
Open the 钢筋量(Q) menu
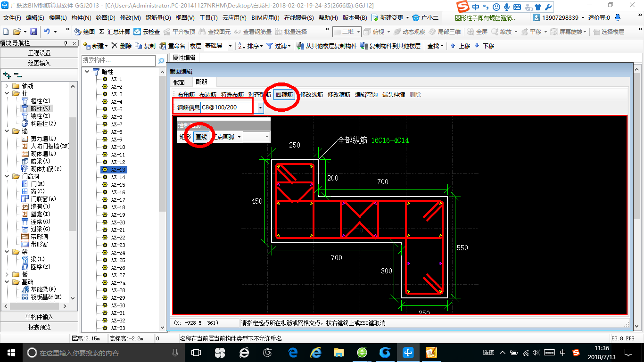pos(158,17)
